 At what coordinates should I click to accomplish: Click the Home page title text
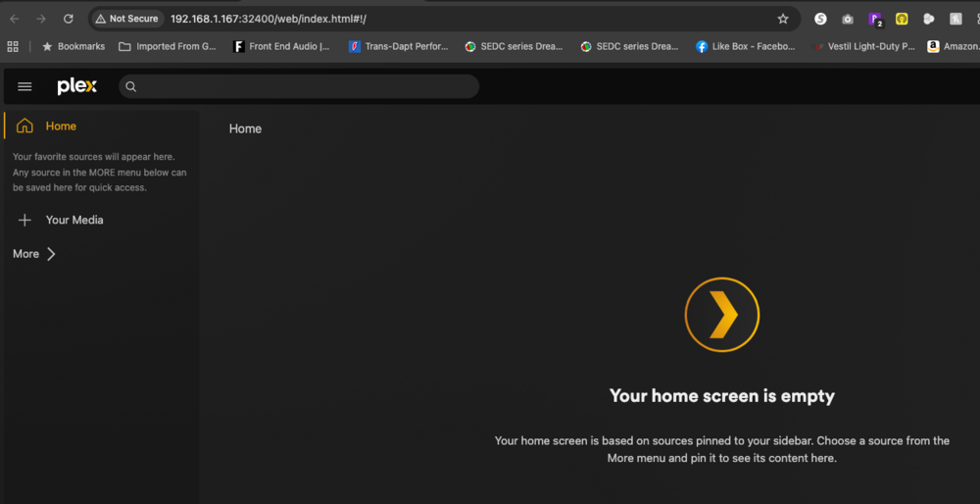245,128
